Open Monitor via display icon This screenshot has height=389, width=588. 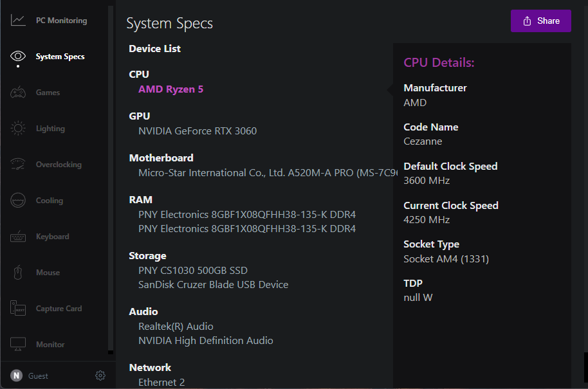tap(18, 344)
